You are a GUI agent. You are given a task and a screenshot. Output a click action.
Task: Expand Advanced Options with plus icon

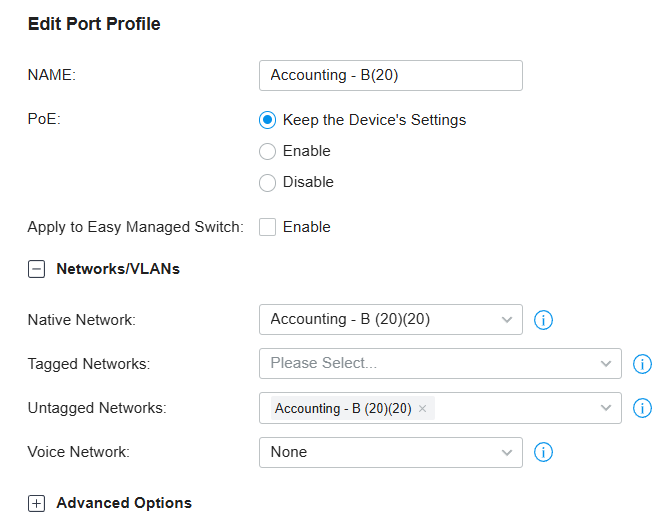click(36, 503)
